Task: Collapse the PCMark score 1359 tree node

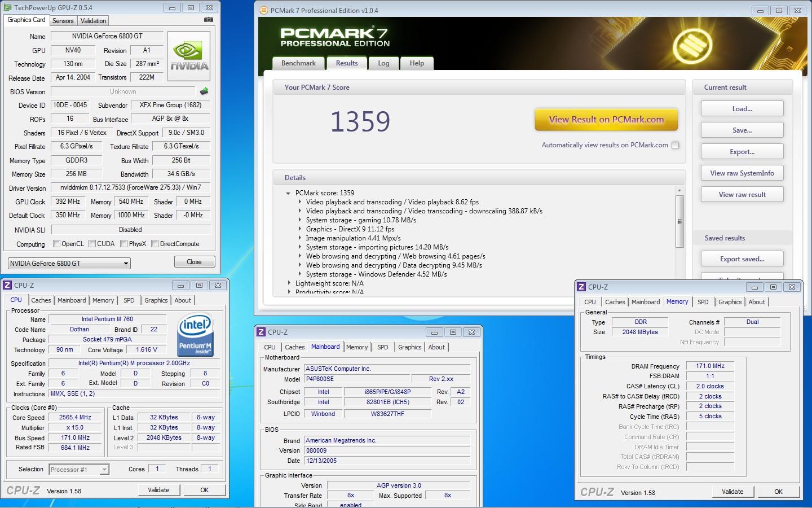Action: point(288,193)
